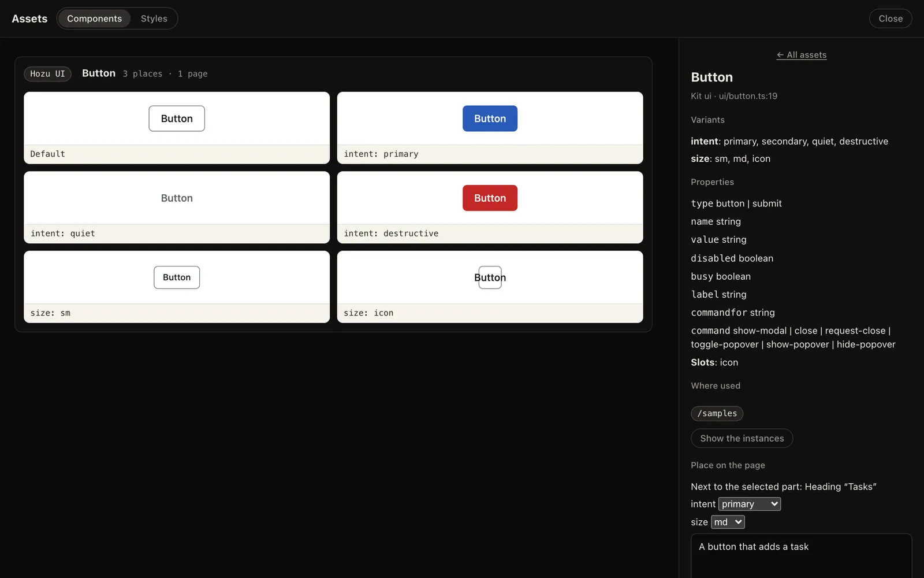The width and height of the screenshot is (924, 578).
Task: Click the "size: sm, md, icon" variants line
Action: pyautogui.click(x=731, y=159)
